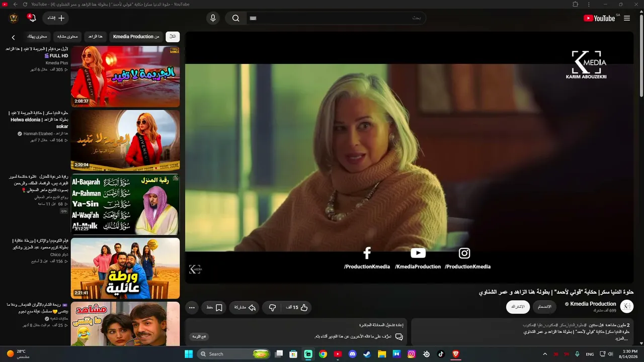Image resolution: width=644 pixels, height=362 pixels.
Task: Expand description with المزيد
Action: pyautogui.click(x=622, y=339)
